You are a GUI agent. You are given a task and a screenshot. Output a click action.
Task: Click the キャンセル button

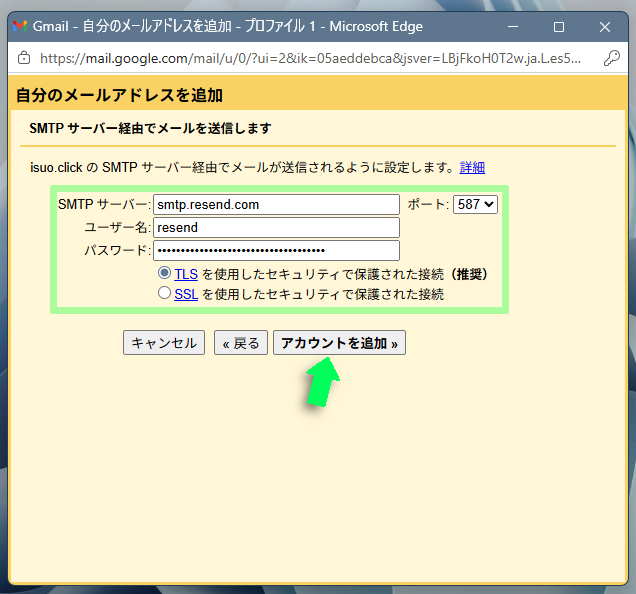click(164, 343)
